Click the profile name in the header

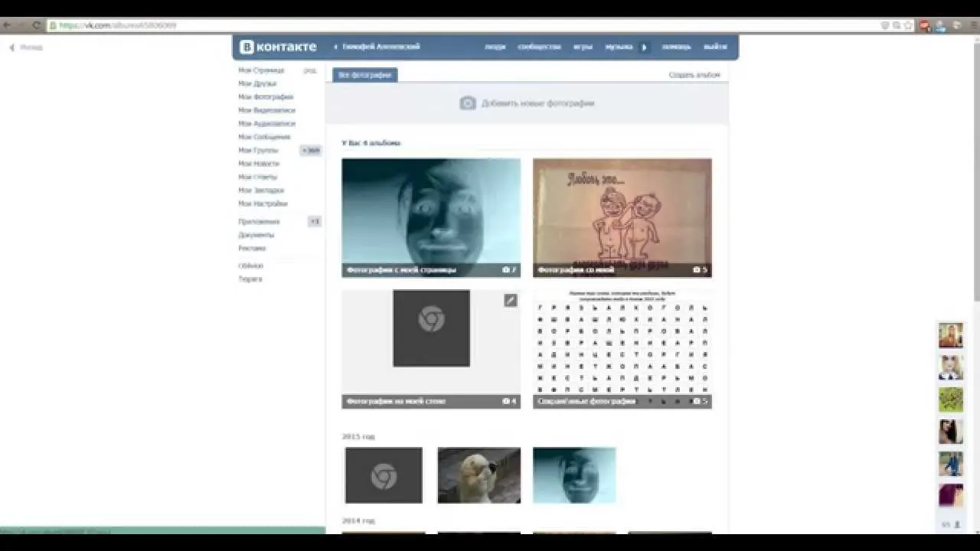click(x=381, y=47)
